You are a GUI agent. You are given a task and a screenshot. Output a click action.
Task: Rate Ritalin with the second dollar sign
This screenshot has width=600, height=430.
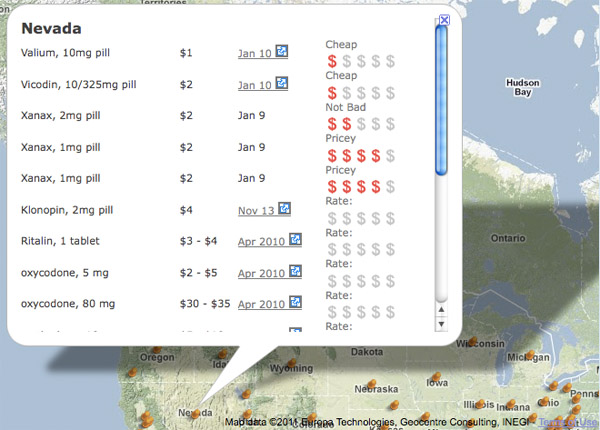(x=347, y=249)
